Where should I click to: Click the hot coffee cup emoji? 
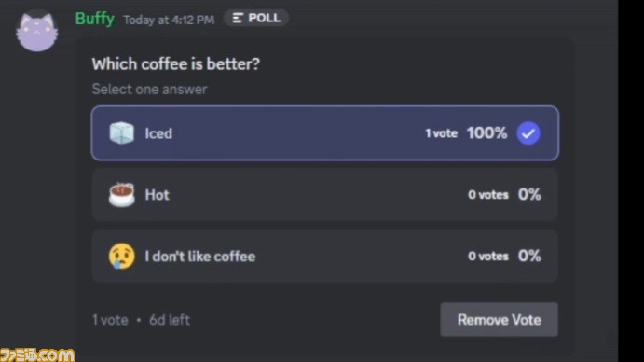pos(121,195)
